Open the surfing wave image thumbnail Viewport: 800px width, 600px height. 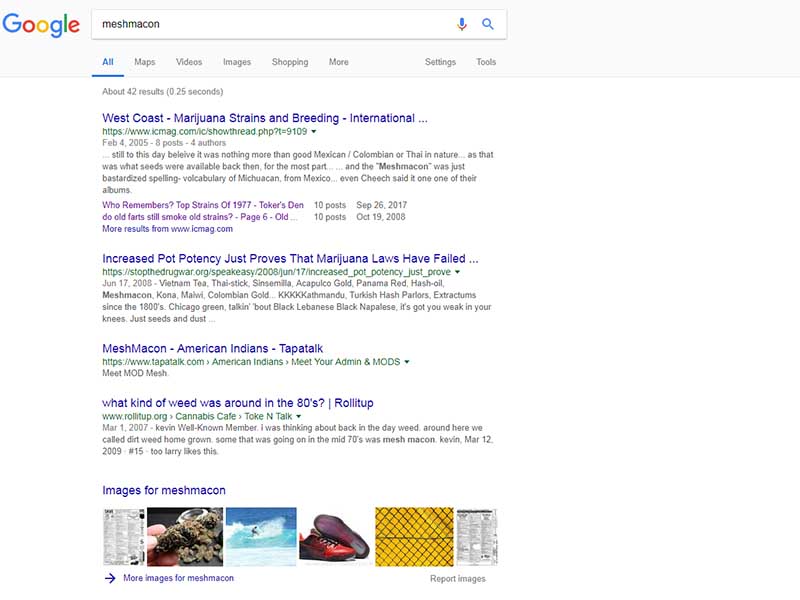click(261, 537)
